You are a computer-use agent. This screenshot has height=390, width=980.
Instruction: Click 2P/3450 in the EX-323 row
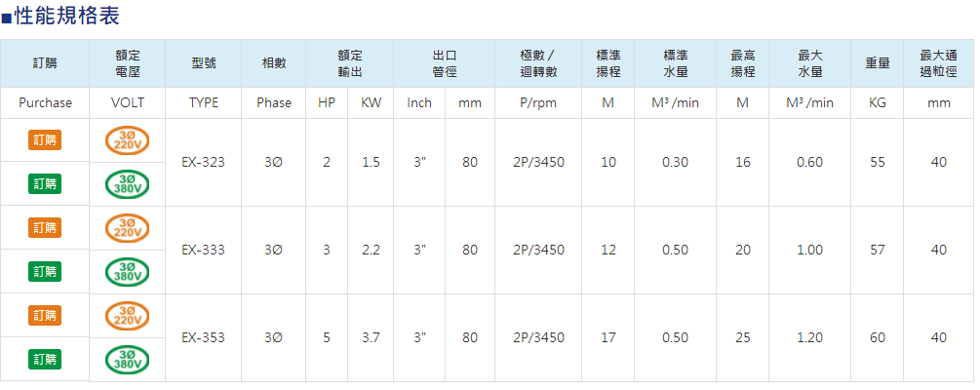[538, 162]
